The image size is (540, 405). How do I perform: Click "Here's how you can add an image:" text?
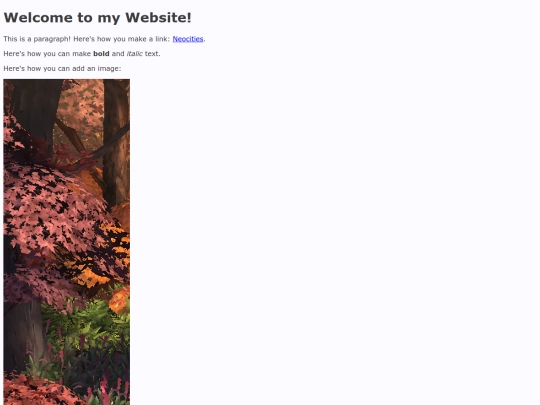[62, 69]
